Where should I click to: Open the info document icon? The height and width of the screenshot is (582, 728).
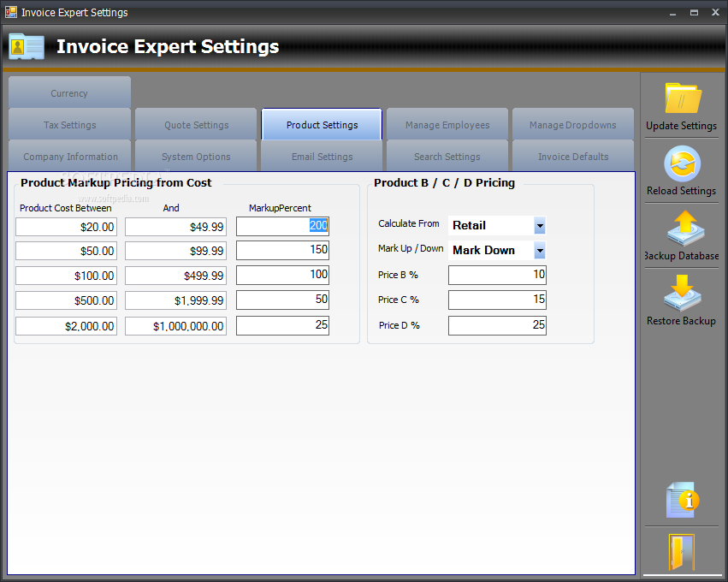[683, 500]
